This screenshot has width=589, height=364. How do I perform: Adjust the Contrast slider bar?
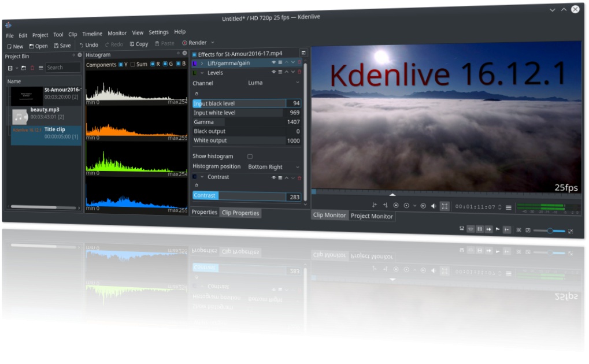[x=239, y=196]
